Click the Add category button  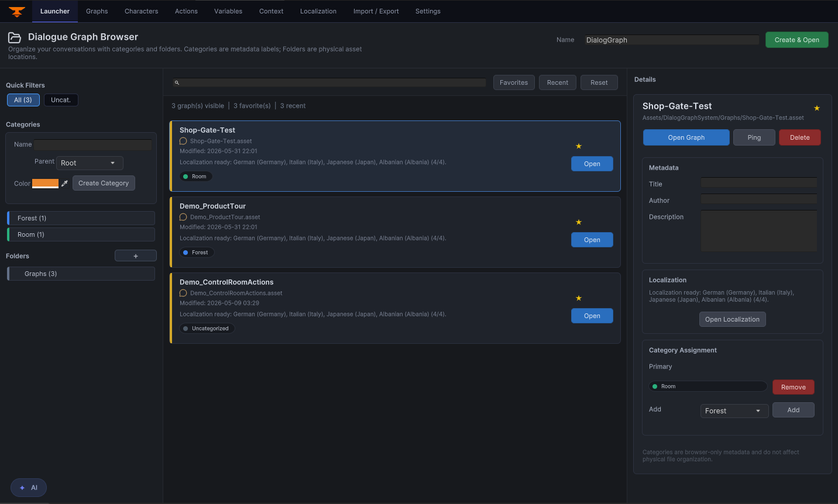point(794,410)
